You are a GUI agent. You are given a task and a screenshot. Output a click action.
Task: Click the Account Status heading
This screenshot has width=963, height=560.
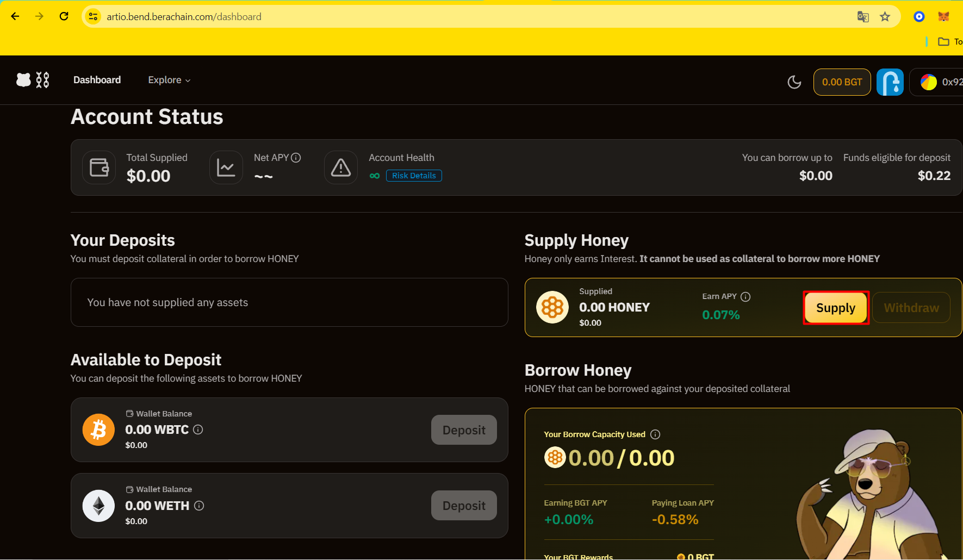[147, 117]
